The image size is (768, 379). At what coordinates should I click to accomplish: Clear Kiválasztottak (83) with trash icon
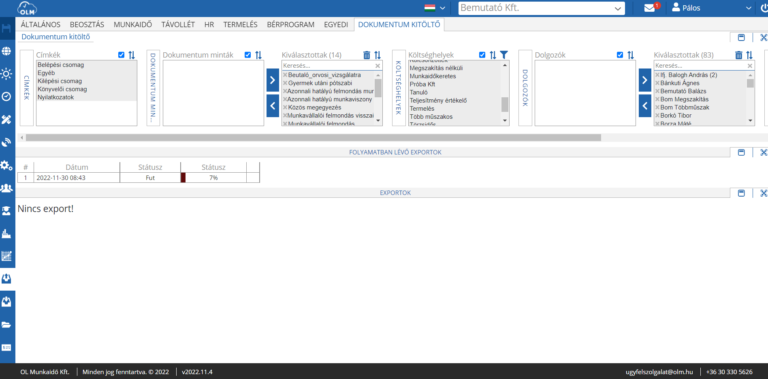coord(739,55)
